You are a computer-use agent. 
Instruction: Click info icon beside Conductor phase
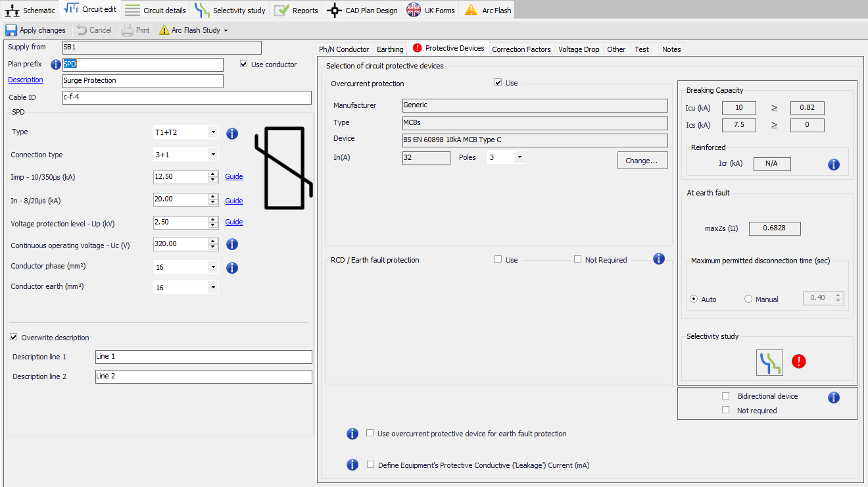tap(232, 268)
